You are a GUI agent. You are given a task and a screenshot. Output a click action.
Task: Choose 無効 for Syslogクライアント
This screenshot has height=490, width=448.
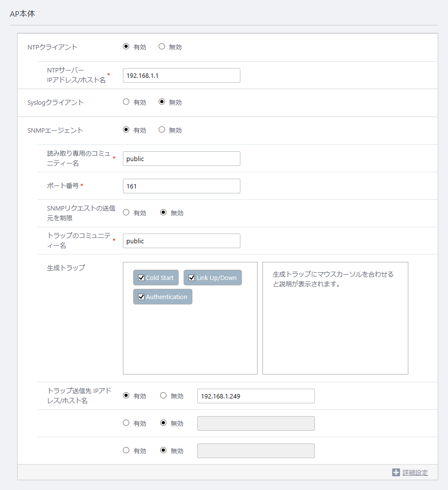coord(162,102)
